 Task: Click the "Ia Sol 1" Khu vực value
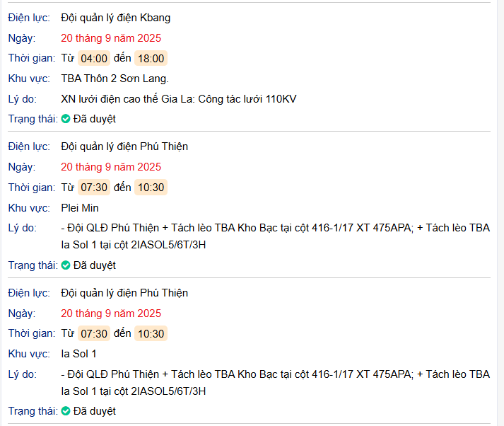[79, 354]
